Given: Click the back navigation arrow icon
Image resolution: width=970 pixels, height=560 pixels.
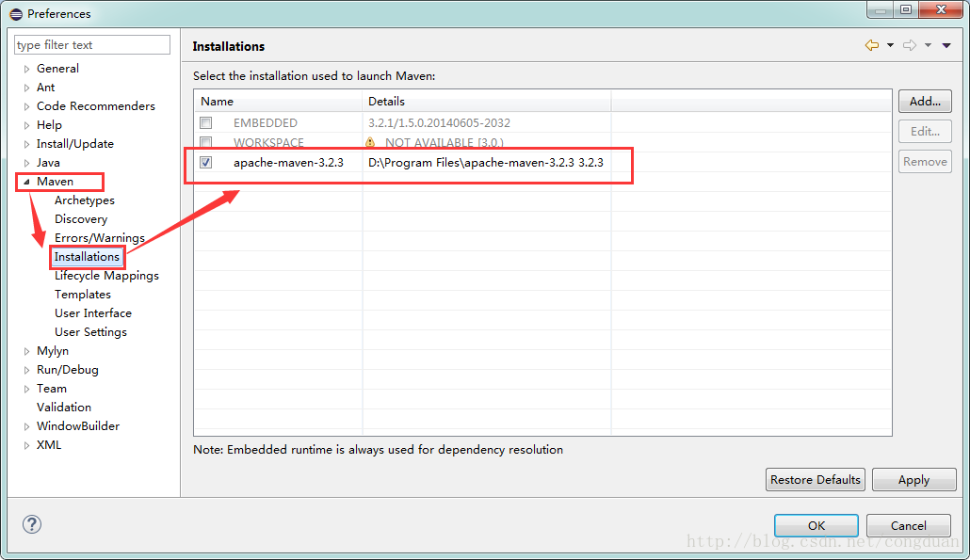Looking at the screenshot, I should click(x=872, y=45).
